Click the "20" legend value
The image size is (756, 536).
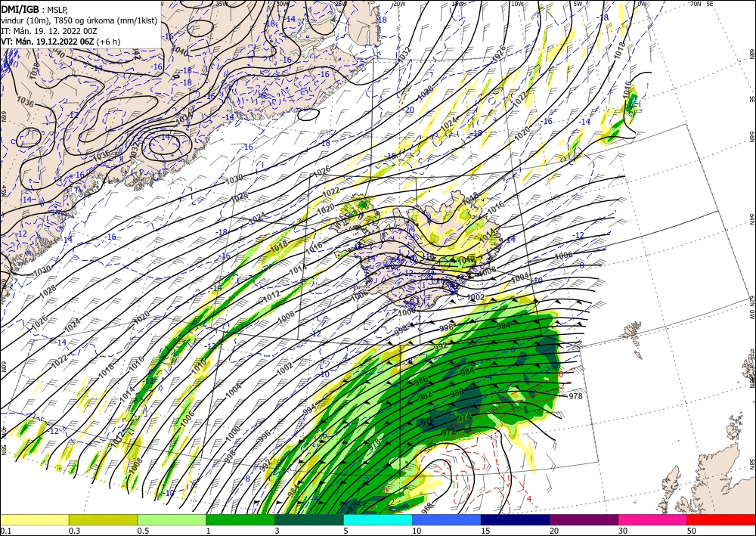pyautogui.click(x=554, y=531)
